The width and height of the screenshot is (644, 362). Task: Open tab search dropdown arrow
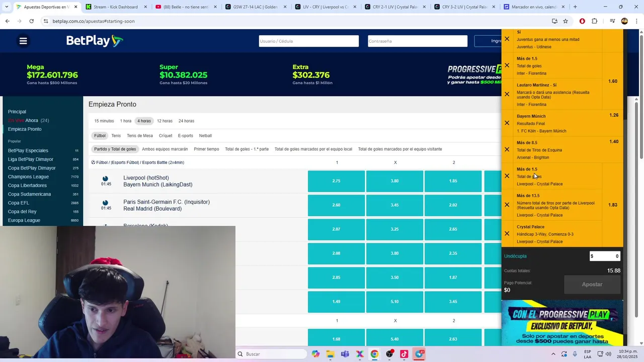coord(7,7)
